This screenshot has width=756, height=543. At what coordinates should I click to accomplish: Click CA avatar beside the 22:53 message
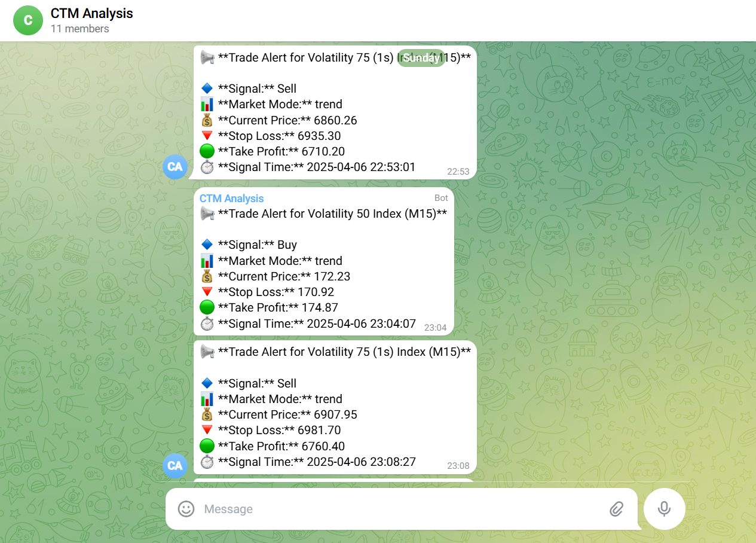[175, 167]
